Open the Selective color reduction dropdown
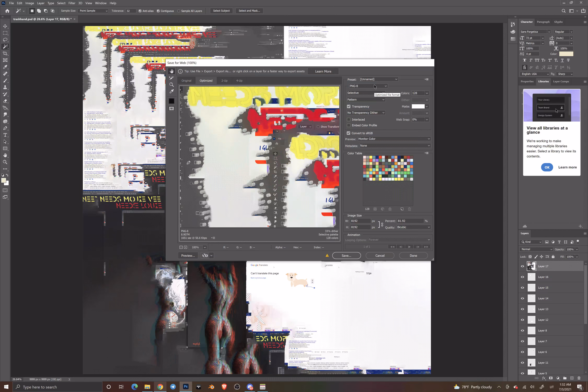Screen dimensions: 588x392 coord(366,93)
